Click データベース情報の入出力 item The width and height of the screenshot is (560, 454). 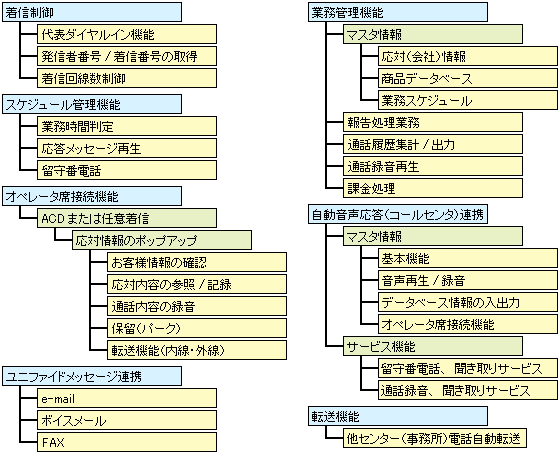coord(468,302)
